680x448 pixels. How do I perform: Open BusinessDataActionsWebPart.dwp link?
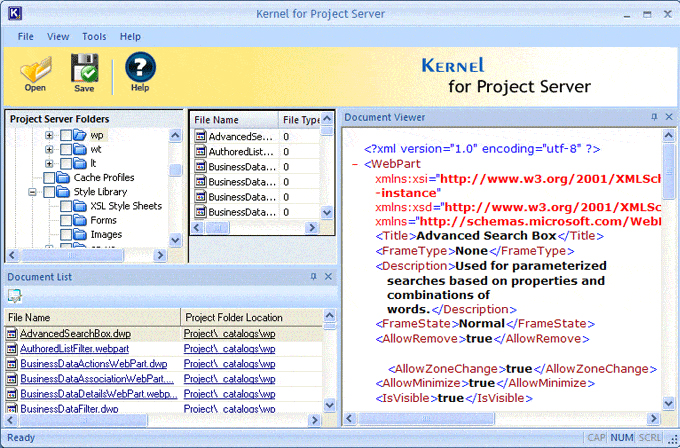(94, 364)
